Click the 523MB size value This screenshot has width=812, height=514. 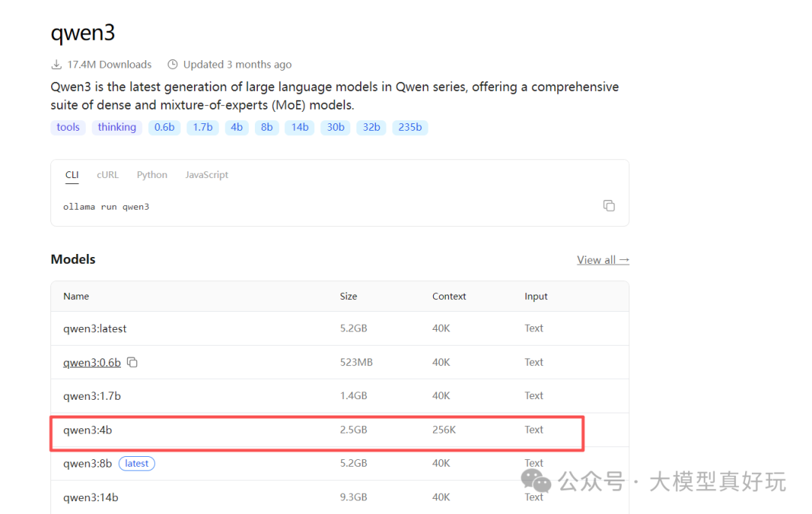356,362
